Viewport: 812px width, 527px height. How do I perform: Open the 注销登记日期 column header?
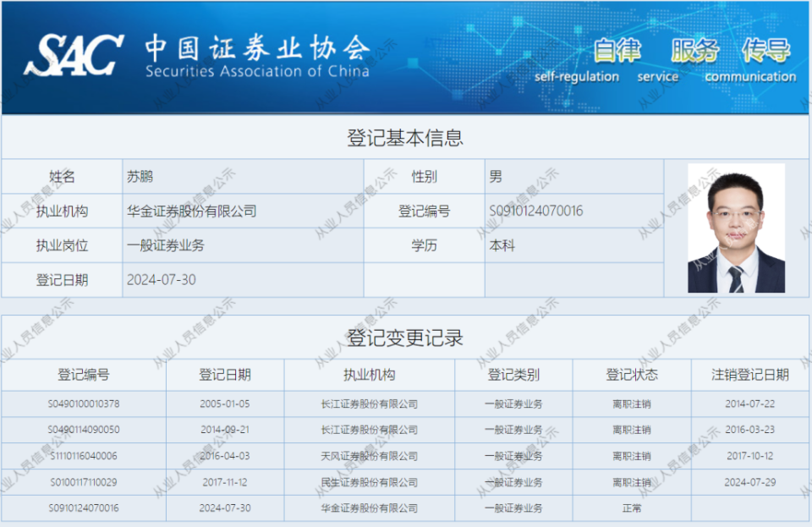[x=749, y=375]
